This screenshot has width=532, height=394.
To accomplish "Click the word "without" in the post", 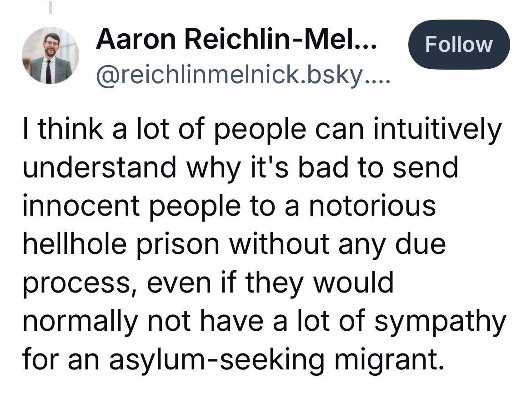I will pyautogui.click(x=277, y=245).
